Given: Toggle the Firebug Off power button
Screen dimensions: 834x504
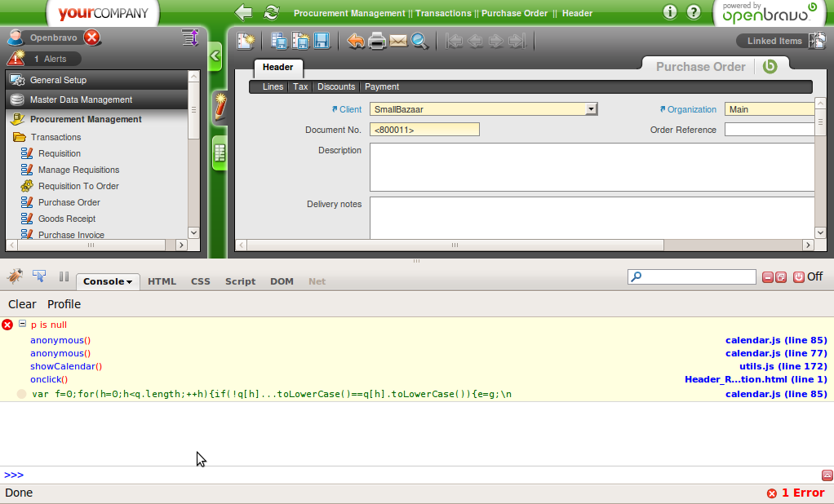Looking at the screenshot, I should click(x=798, y=277).
